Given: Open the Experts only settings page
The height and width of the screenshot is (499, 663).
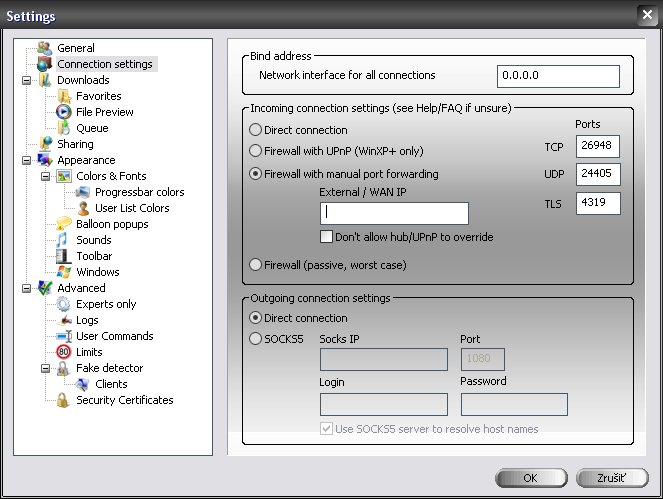Looking at the screenshot, I should pyautogui.click(x=106, y=304).
